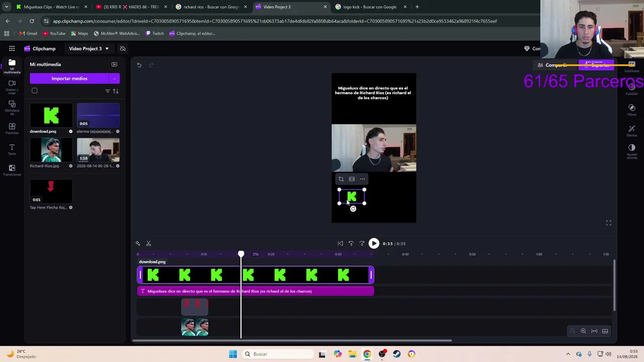Switch to the logo kick Google tab

(371, 7)
